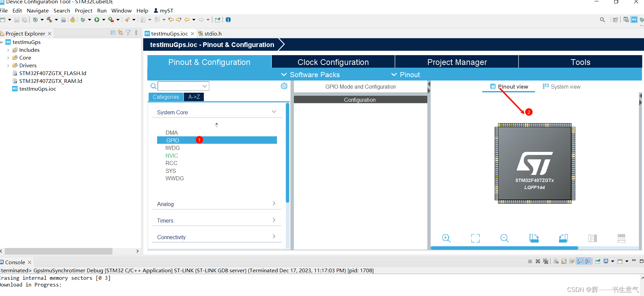Open the Tools tab
The height and width of the screenshot is (296, 644).
(580, 62)
